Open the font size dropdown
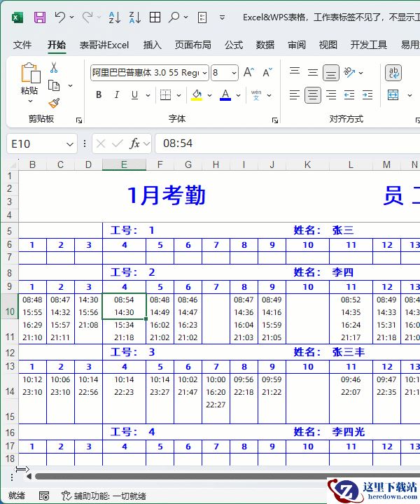420x504 pixels. coord(234,73)
